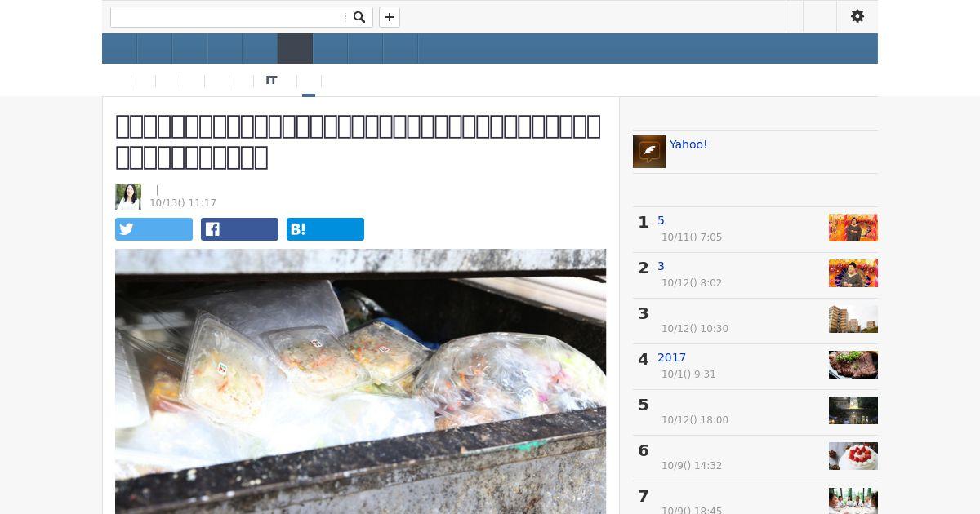Click the magnifier search icon
The height and width of the screenshot is (514, 980).
point(359,17)
